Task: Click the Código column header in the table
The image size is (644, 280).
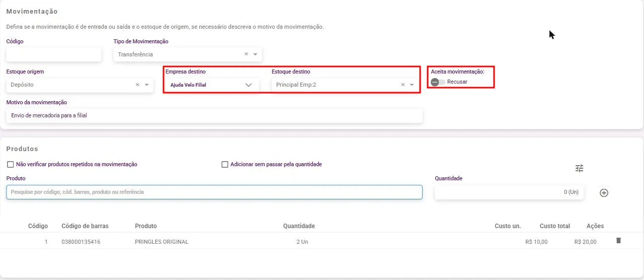Action: pyautogui.click(x=38, y=226)
